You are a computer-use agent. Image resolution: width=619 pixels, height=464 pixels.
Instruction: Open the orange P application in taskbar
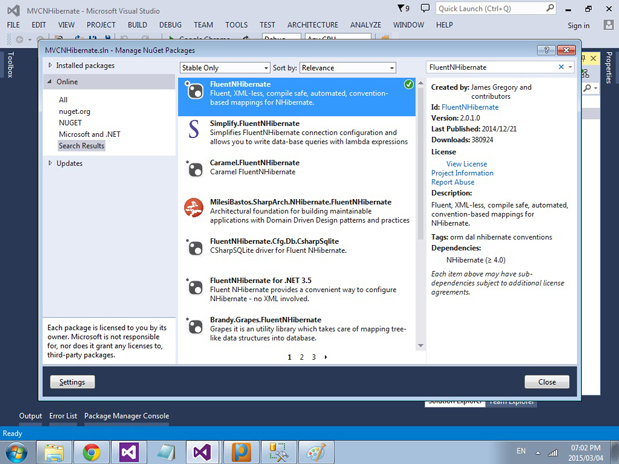(241, 453)
